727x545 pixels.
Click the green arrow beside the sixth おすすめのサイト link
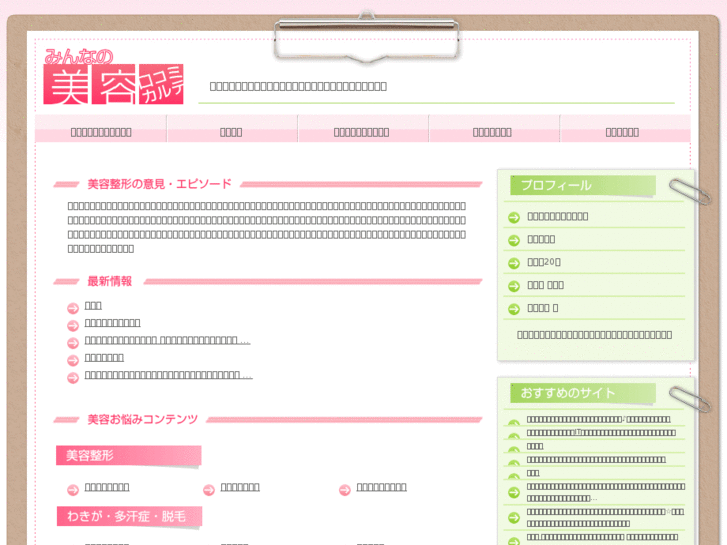(514, 492)
